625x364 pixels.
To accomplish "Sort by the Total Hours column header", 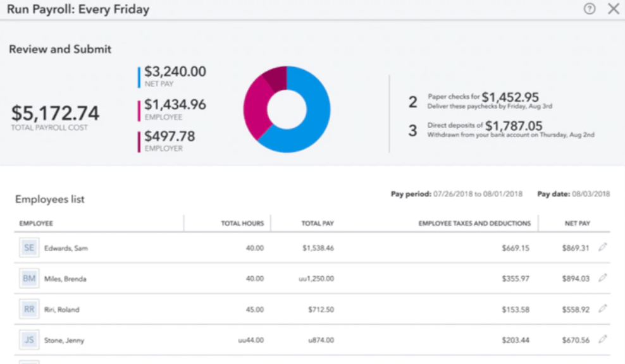I will point(242,224).
